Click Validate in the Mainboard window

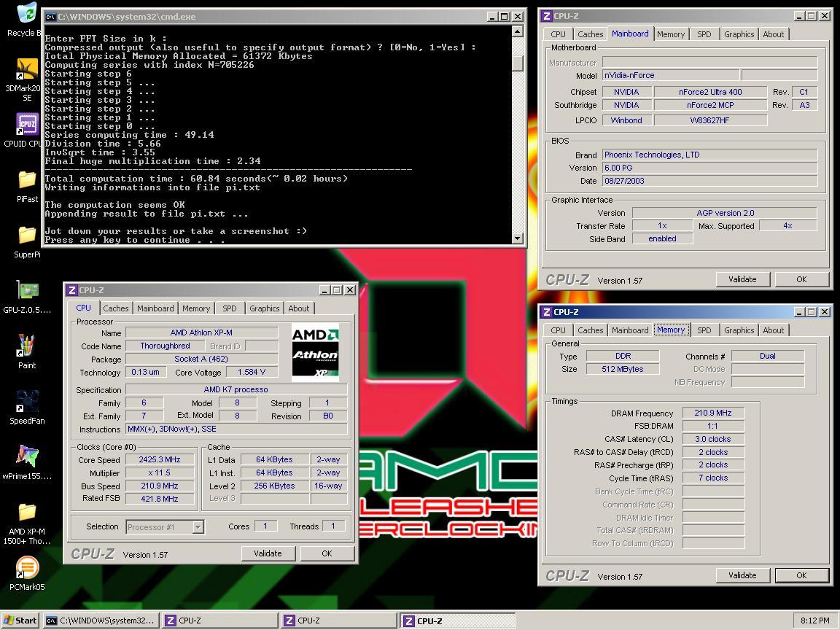coord(742,279)
